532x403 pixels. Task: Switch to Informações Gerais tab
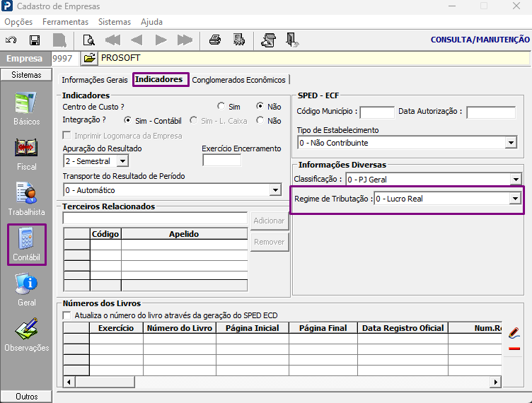94,80
